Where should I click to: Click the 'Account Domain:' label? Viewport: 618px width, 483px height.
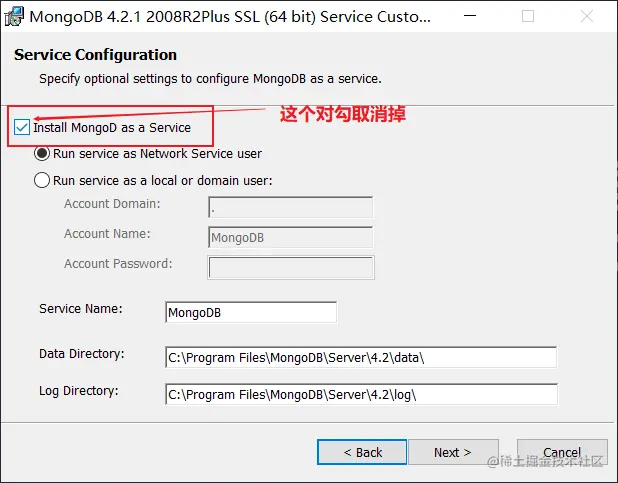(x=112, y=203)
